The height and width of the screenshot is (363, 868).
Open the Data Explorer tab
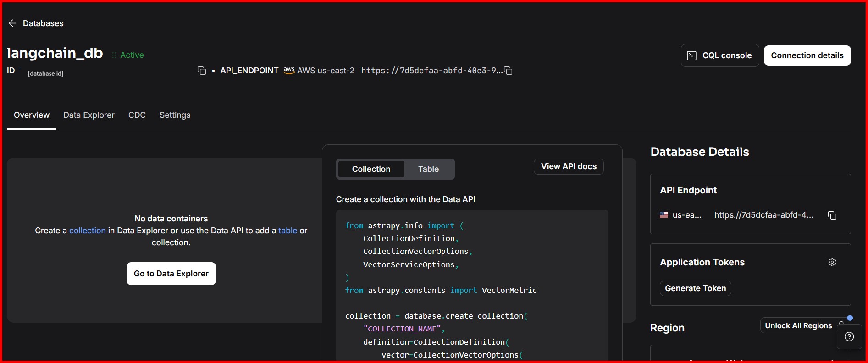point(89,115)
